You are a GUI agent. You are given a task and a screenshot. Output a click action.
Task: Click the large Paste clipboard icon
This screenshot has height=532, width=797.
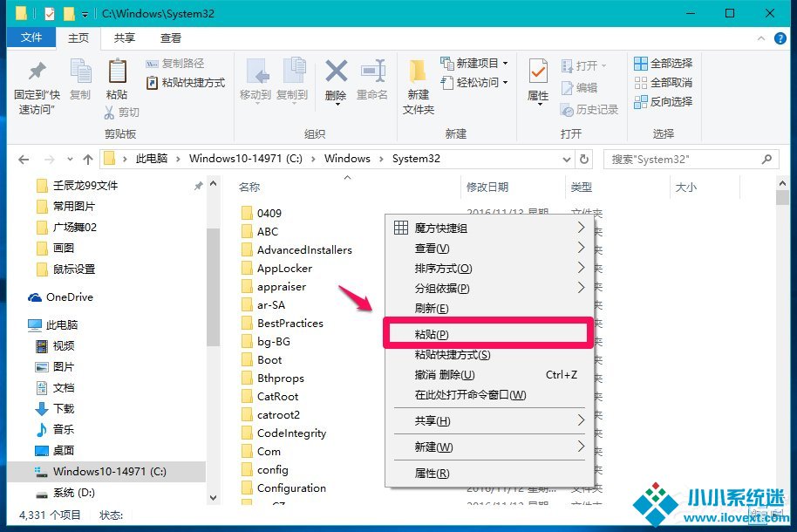[x=118, y=71]
